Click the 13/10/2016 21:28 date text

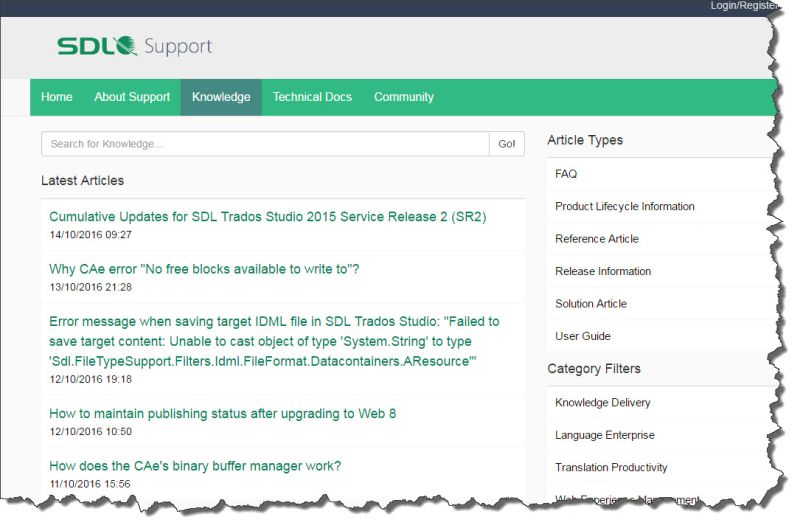[90, 287]
